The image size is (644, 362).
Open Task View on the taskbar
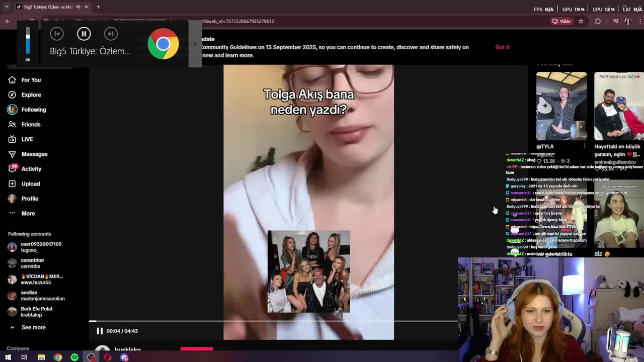pyautogui.click(x=24, y=357)
